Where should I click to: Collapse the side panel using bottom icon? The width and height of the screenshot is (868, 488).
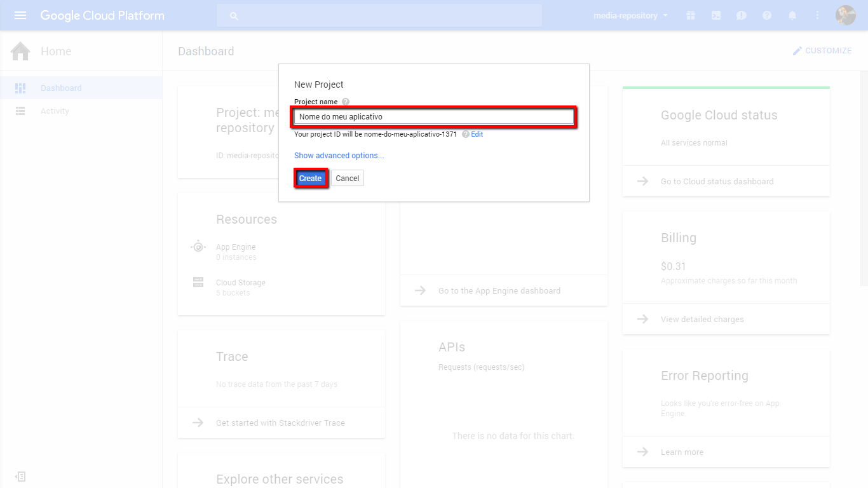[20, 477]
